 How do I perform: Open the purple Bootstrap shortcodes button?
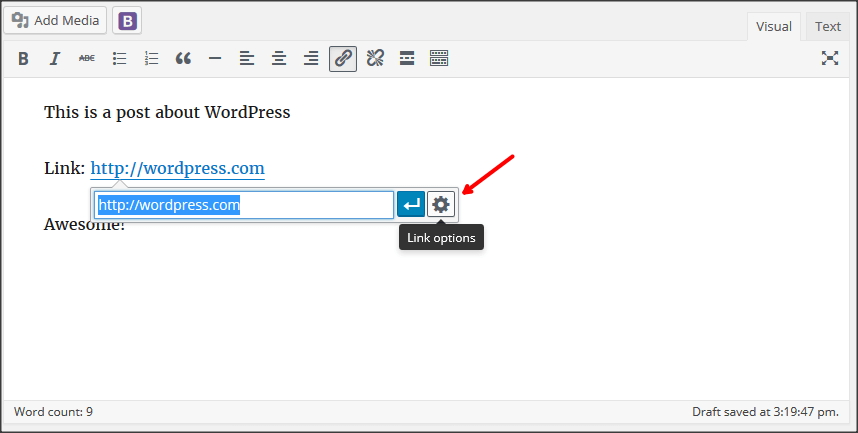(x=127, y=21)
